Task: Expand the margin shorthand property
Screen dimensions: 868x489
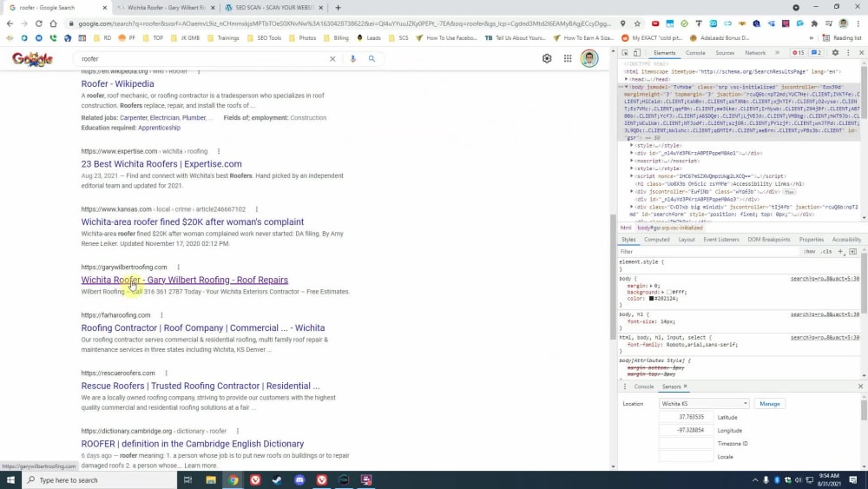Action: click(651, 286)
